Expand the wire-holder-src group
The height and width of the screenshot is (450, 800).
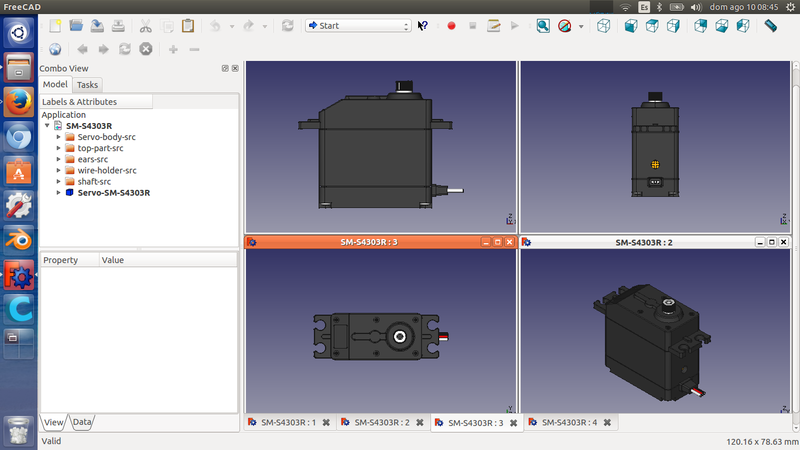(58, 170)
